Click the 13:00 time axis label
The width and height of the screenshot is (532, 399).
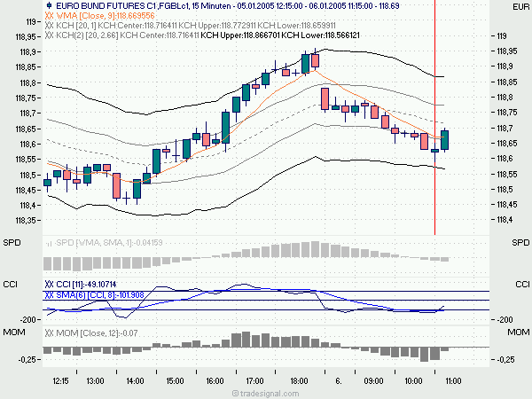(96, 381)
